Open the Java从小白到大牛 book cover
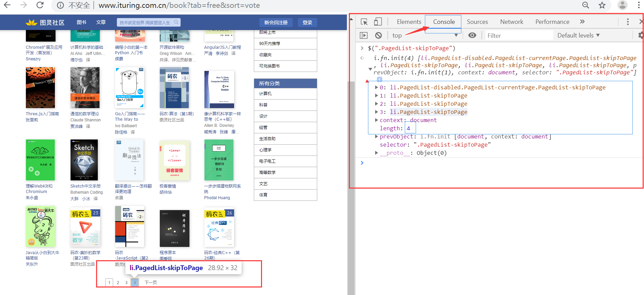 pos(40,226)
